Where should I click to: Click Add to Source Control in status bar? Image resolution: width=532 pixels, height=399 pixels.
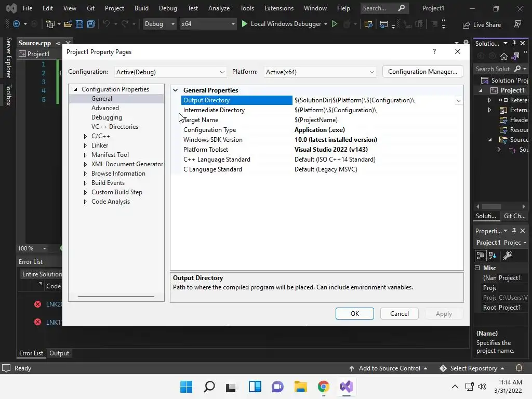tap(388, 368)
